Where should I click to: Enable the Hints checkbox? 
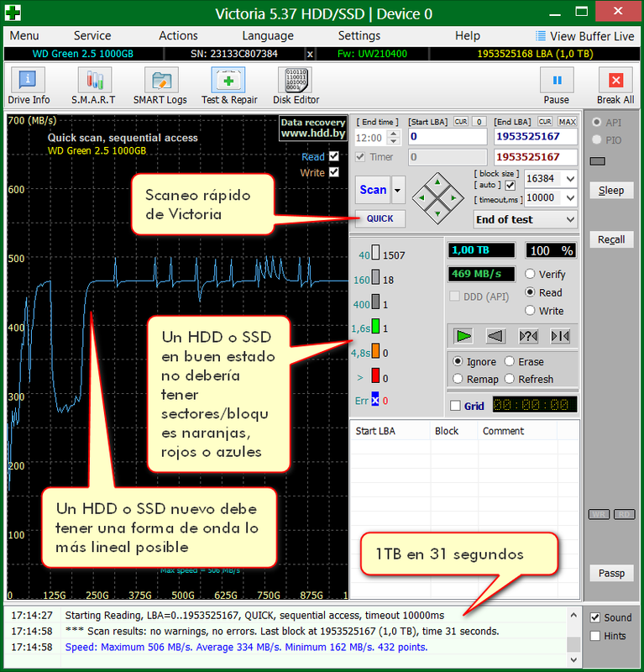tap(595, 636)
